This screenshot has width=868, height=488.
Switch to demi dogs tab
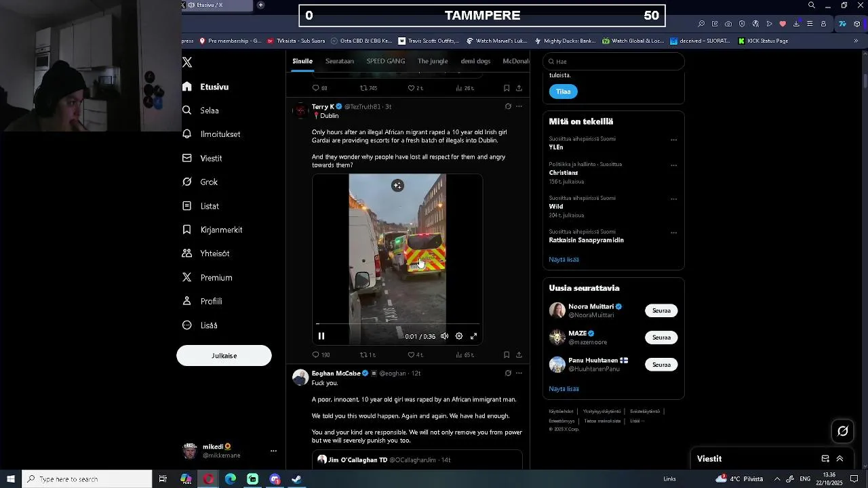[x=475, y=61]
